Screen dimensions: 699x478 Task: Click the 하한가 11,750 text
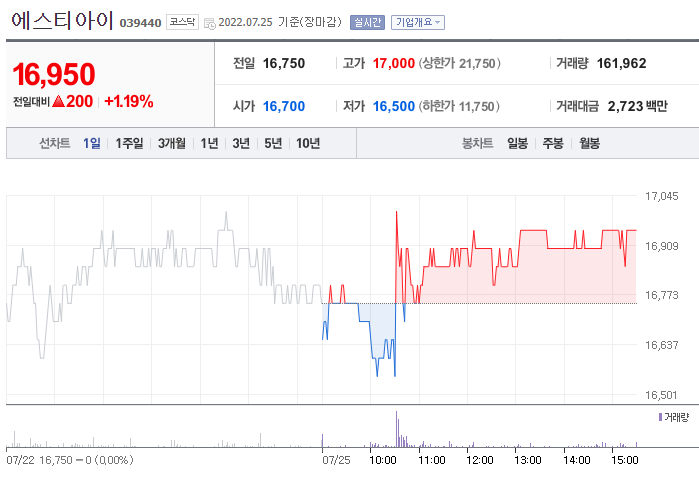[459, 106]
